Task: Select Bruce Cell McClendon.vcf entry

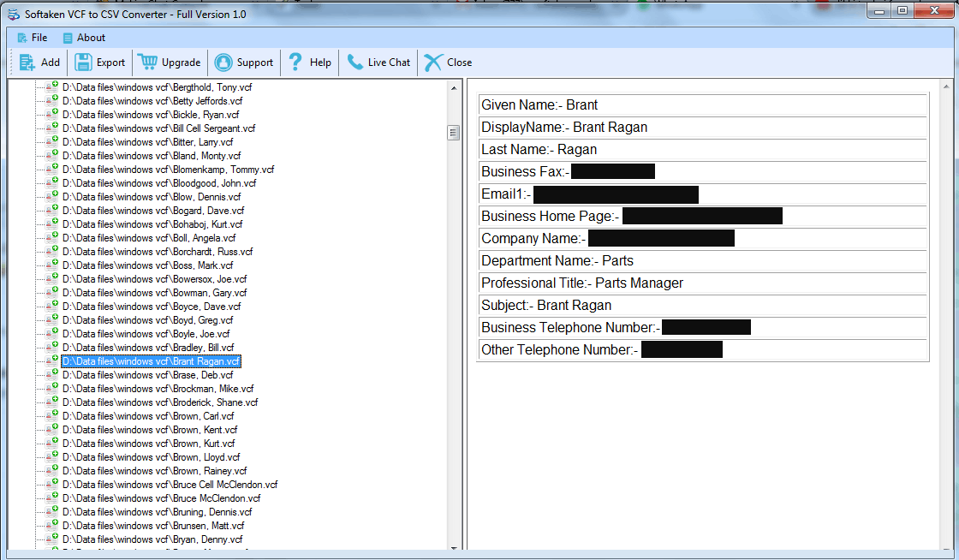Action: click(x=170, y=484)
